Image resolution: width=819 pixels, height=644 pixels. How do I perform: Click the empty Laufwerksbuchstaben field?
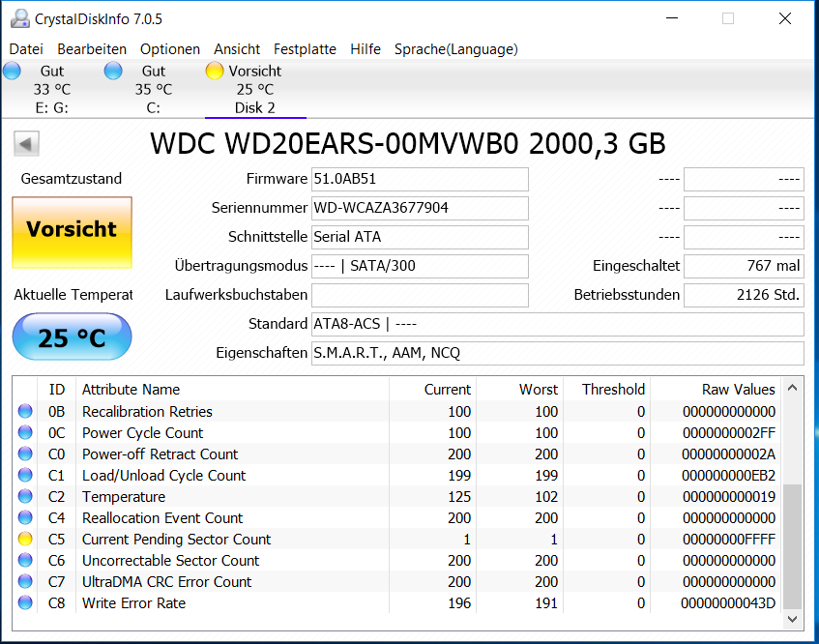pyautogui.click(x=420, y=295)
